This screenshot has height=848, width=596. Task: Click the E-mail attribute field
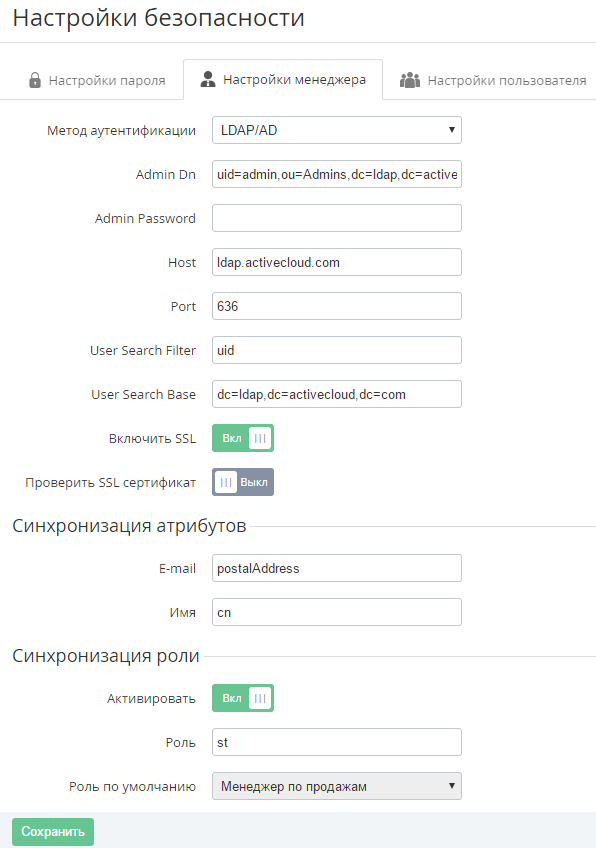[337, 568]
